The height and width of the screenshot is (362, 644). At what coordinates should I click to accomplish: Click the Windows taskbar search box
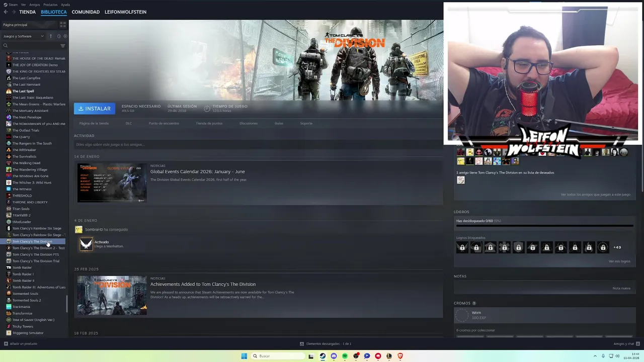(278, 356)
